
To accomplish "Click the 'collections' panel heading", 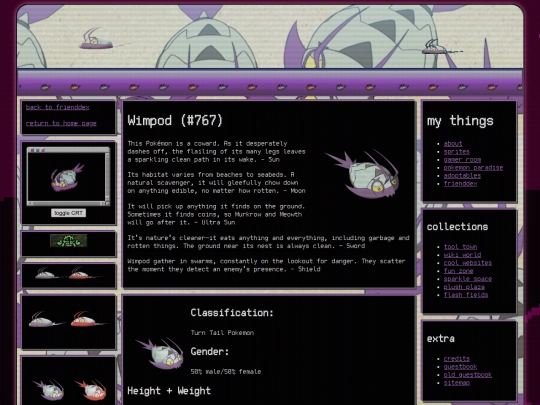I will tap(457, 227).
